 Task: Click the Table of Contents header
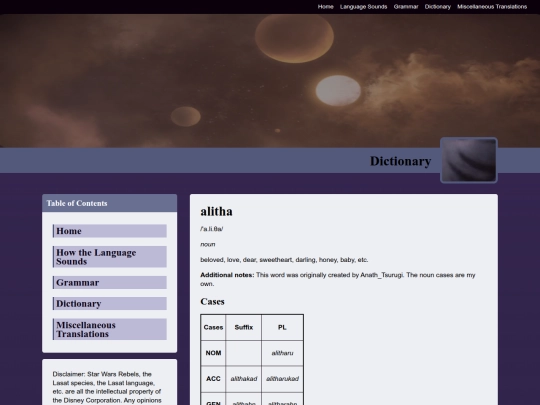click(110, 203)
